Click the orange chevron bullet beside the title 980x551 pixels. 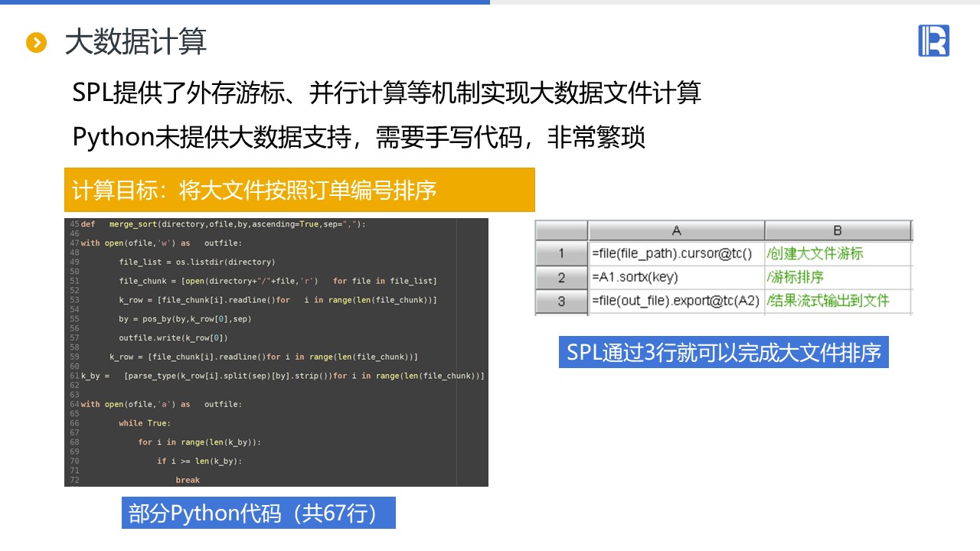[37, 43]
